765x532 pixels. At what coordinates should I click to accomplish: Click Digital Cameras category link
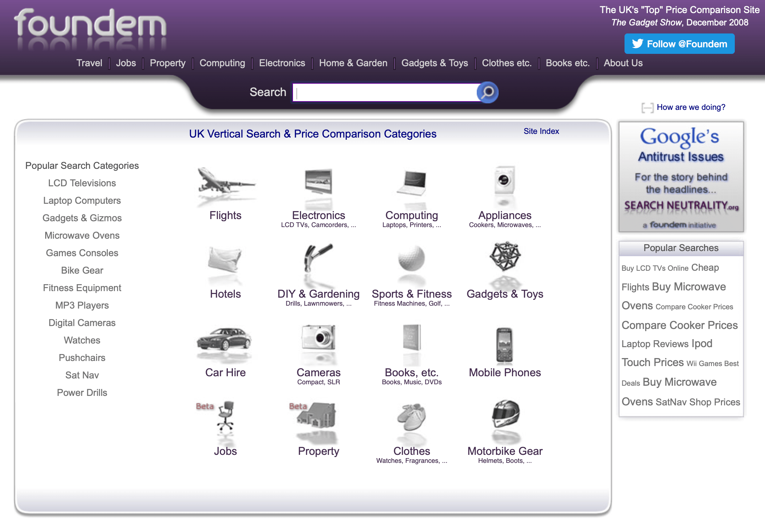click(82, 323)
